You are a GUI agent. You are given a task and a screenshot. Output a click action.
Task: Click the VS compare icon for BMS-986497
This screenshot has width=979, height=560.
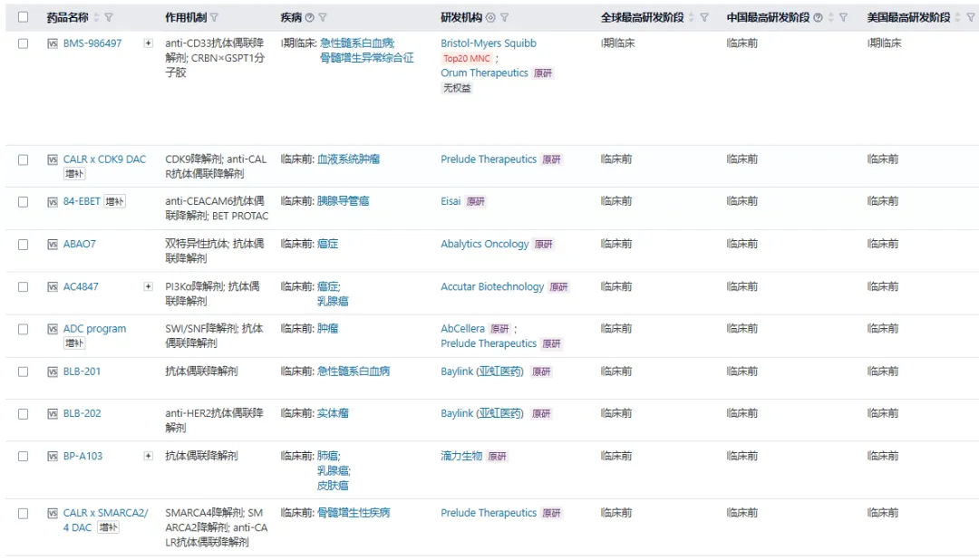52,43
